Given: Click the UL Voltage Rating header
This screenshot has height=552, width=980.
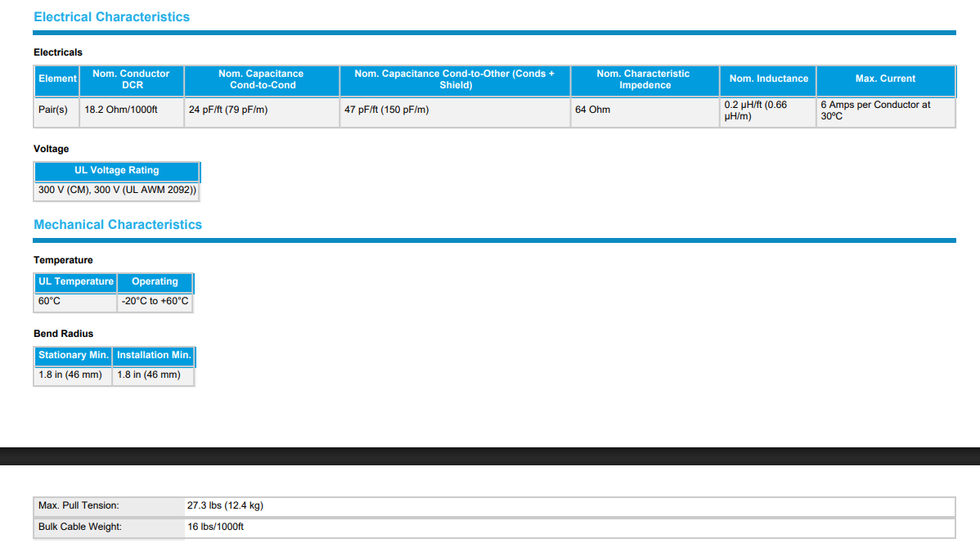Looking at the screenshot, I should [x=117, y=171].
